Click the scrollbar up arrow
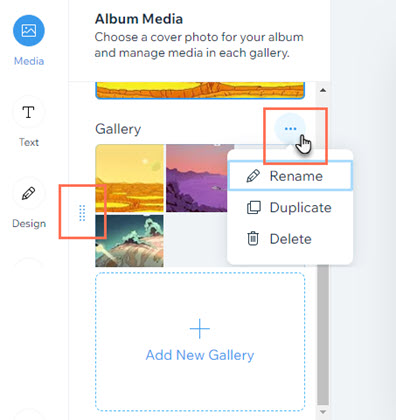Screen dimensions: 396x420 click(x=323, y=90)
